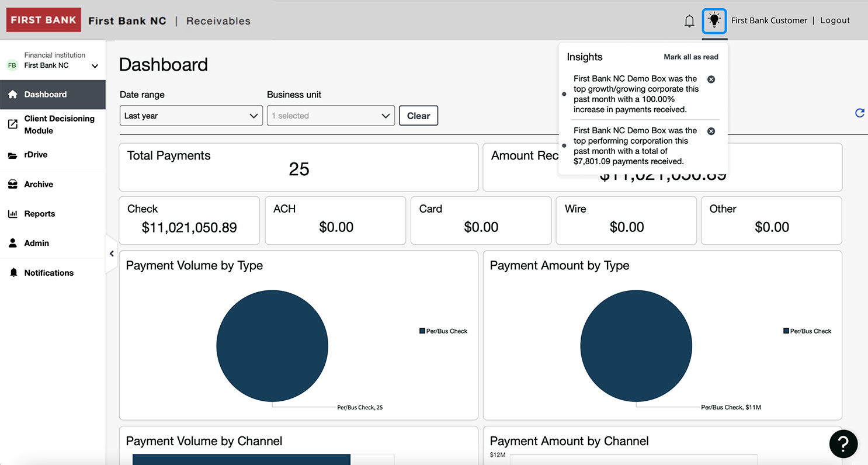868x465 pixels.
Task: Open the Date range dropdown
Action: click(190, 116)
